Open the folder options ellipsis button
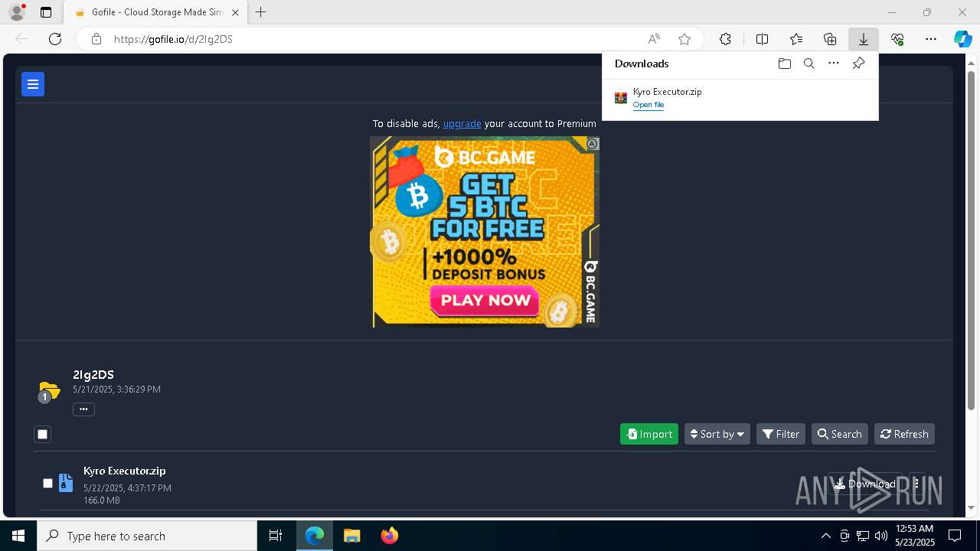The height and width of the screenshot is (551, 980). point(83,409)
